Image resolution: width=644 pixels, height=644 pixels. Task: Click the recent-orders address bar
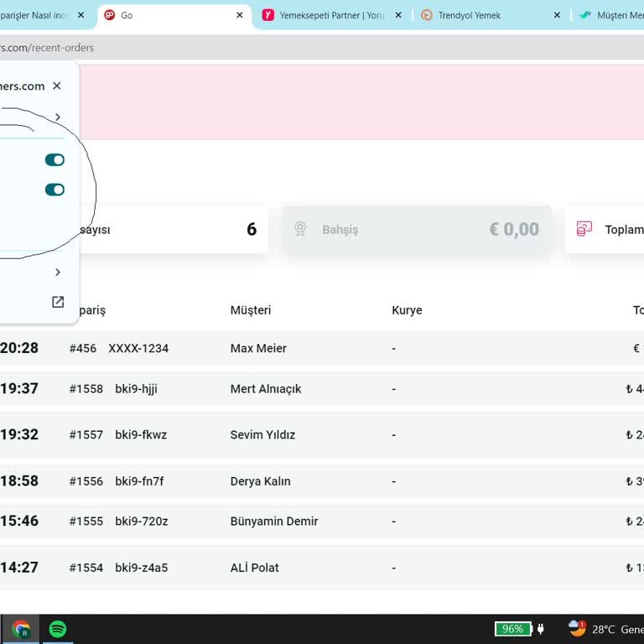(x=322, y=48)
